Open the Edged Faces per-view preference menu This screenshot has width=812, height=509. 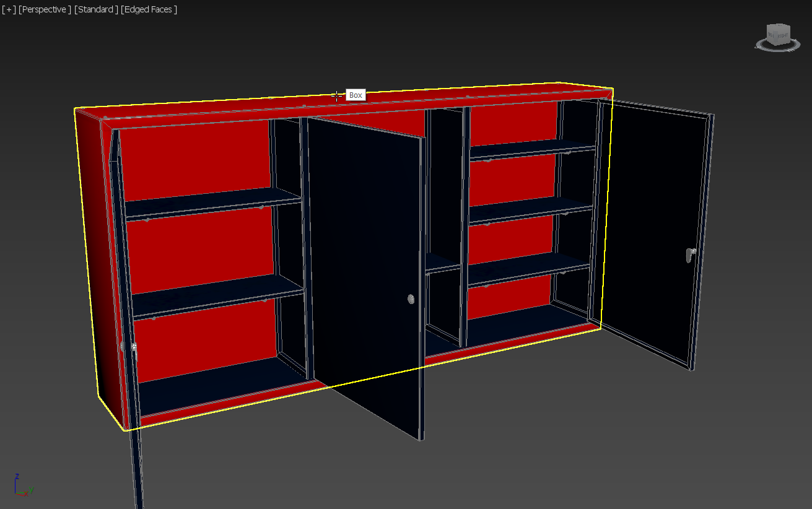pyautogui.click(x=149, y=9)
